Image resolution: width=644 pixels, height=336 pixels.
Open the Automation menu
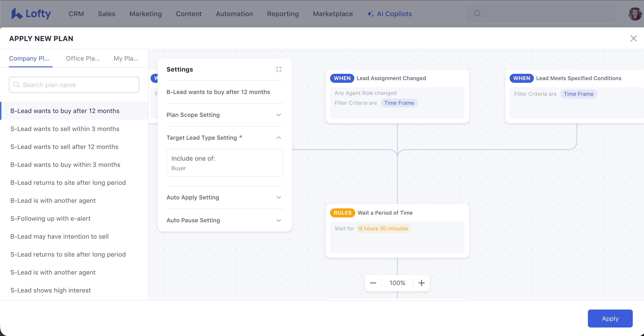coord(234,14)
